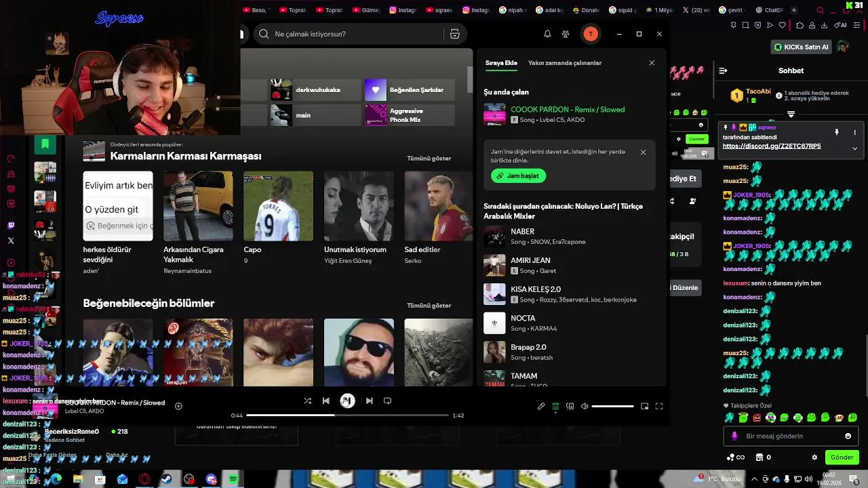Switch to the Sıraya Ekle tab

[x=501, y=63]
